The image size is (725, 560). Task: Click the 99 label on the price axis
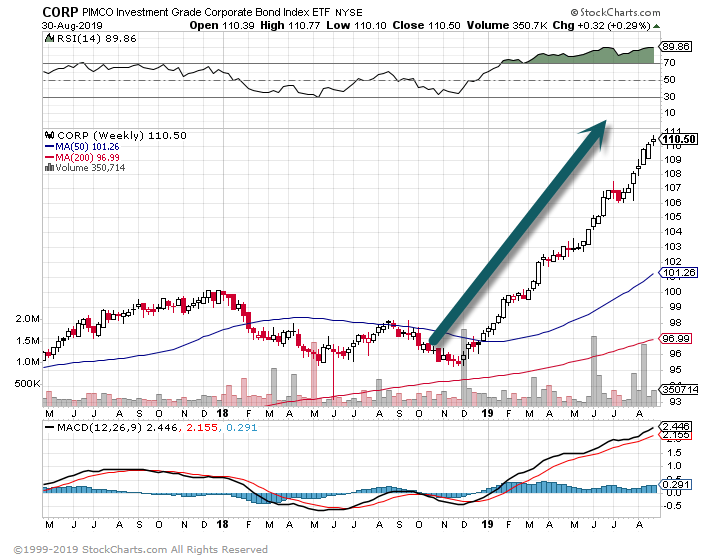(x=676, y=307)
